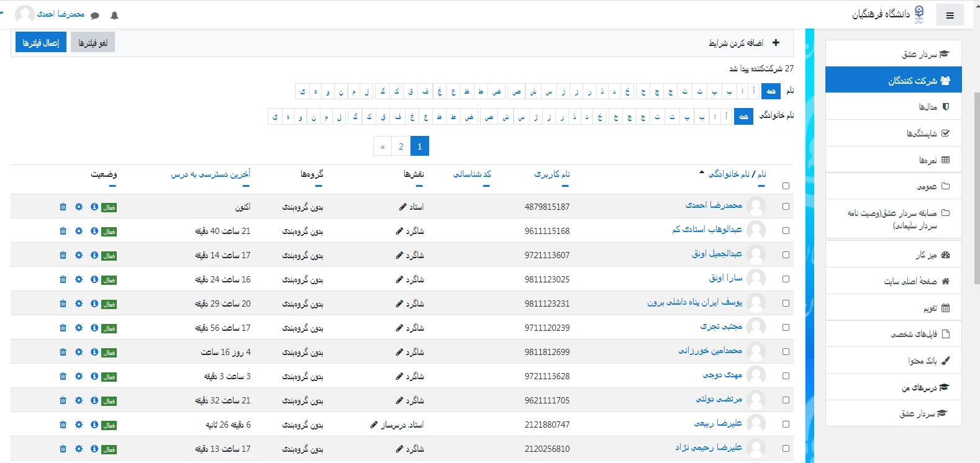
Task: Click the trash icon in محمدرضا احمدی row
Action: click(63, 207)
